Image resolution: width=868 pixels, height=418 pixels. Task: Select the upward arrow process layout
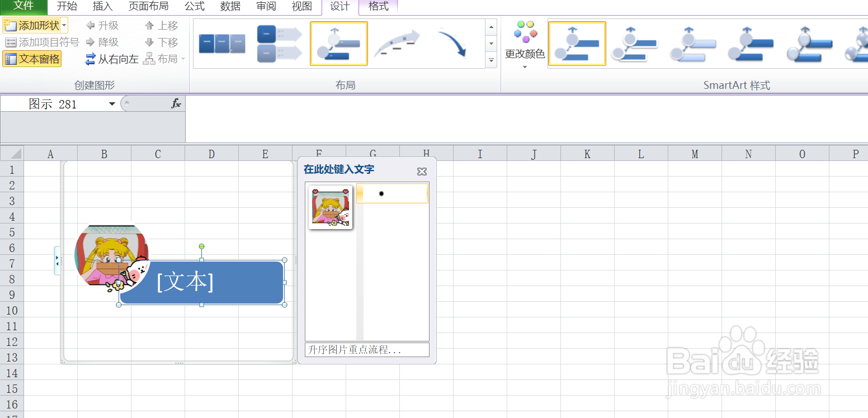(397, 44)
